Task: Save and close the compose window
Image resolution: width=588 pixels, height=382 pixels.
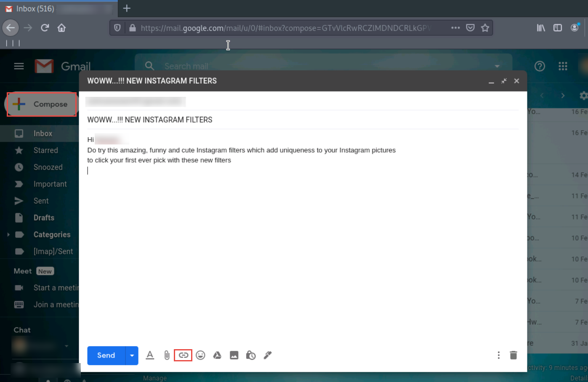Action: [516, 81]
